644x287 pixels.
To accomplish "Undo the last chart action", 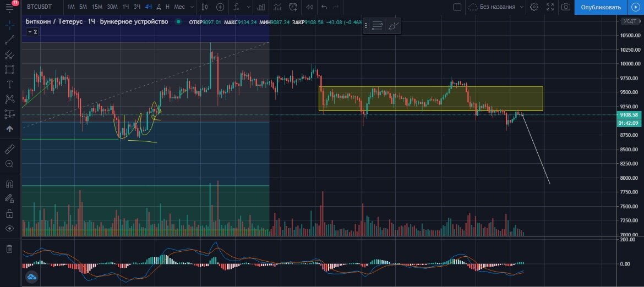I will tap(324, 7).
